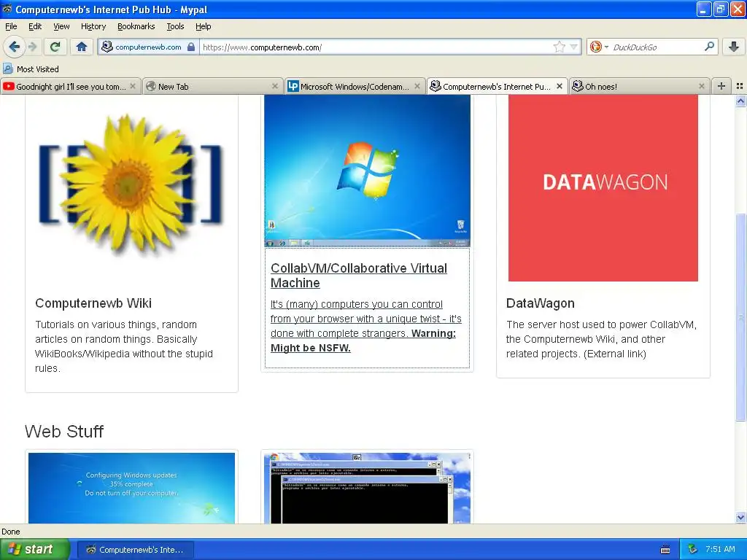
Task: Click the red DataWagon logo image
Action: pos(603,187)
